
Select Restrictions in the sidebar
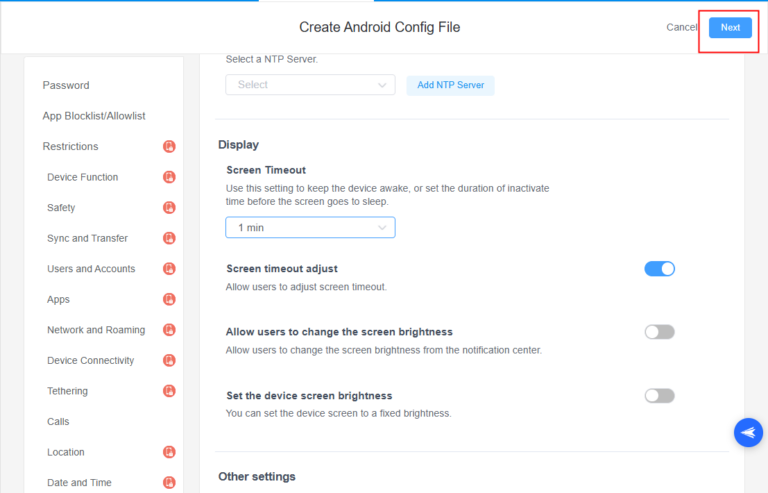pyautogui.click(x=71, y=146)
